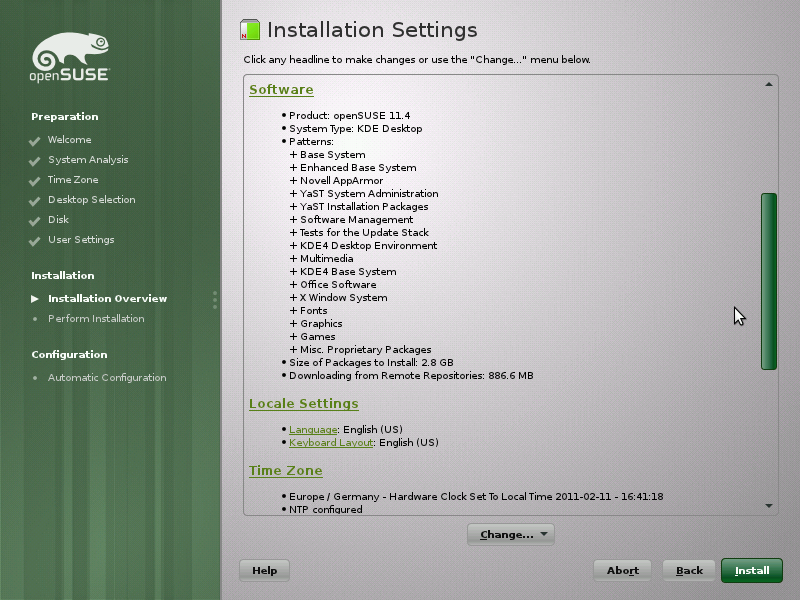Click the bullet beside Automatic Configuration
Image resolution: width=800 pixels, height=600 pixels.
(35, 378)
